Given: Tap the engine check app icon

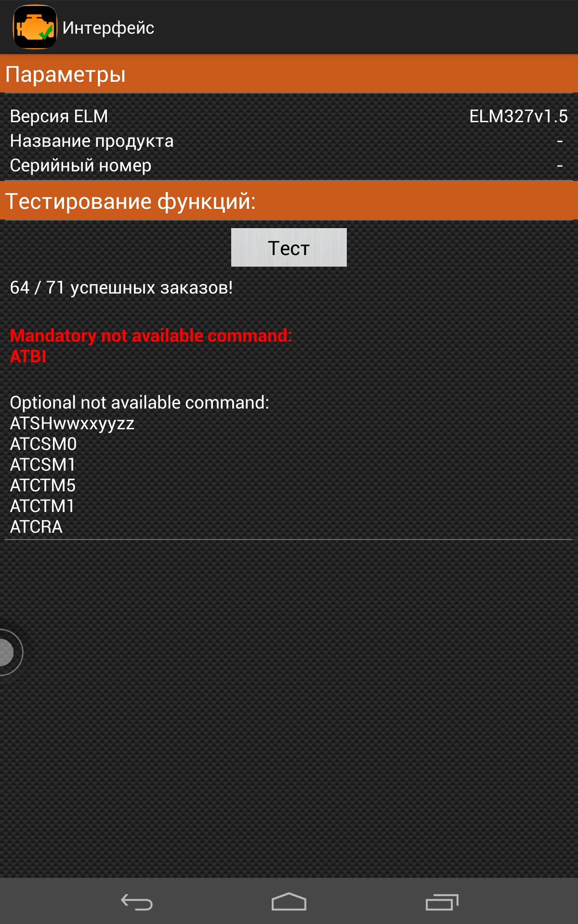Looking at the screenshot, I should pyautogui.click(x=35, y=27).
